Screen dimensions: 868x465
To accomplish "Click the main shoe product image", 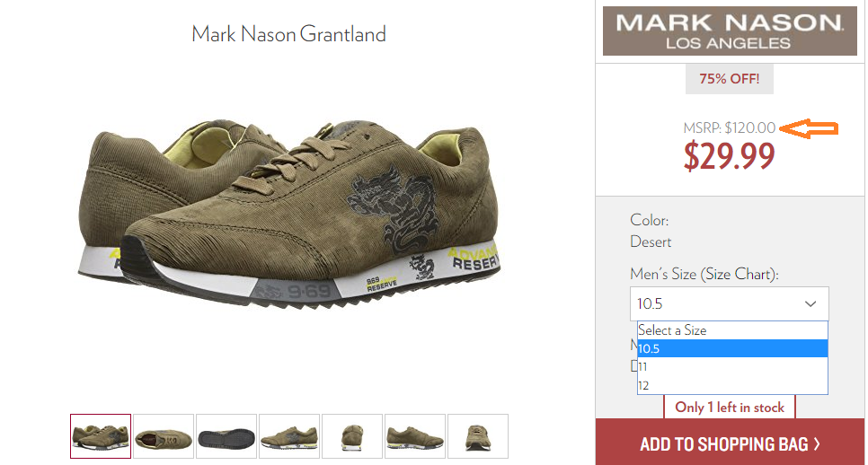I will [289, 213].
